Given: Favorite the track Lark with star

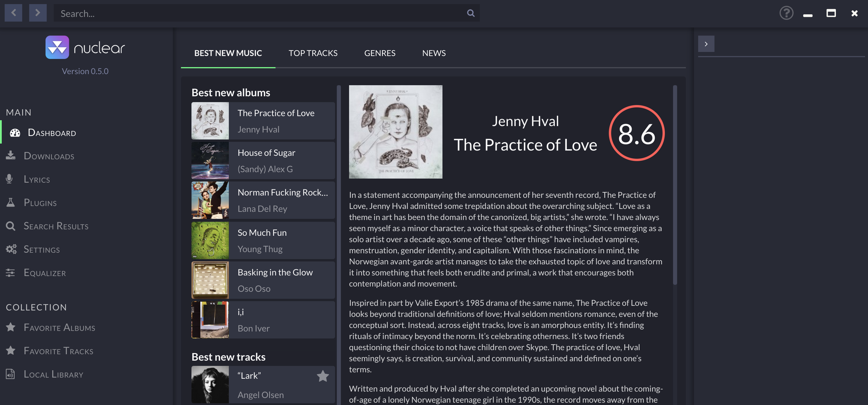Looking at the screenshot, I should coord(323,376).
